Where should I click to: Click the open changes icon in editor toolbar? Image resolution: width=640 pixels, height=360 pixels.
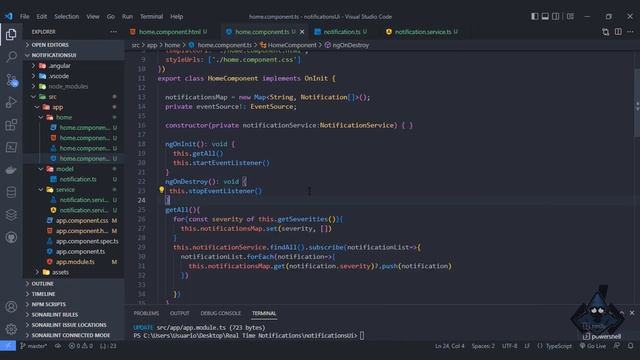pos(605,31)
